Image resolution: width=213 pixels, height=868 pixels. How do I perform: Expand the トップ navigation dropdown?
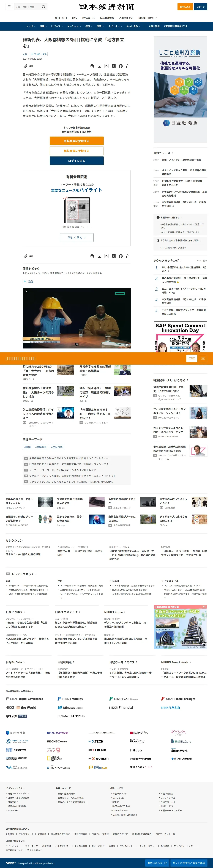[x=31, y=26]
